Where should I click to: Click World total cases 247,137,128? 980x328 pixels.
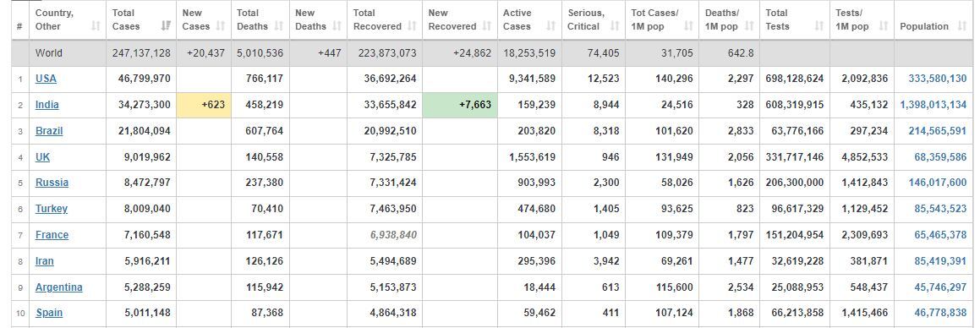point(141,53)
